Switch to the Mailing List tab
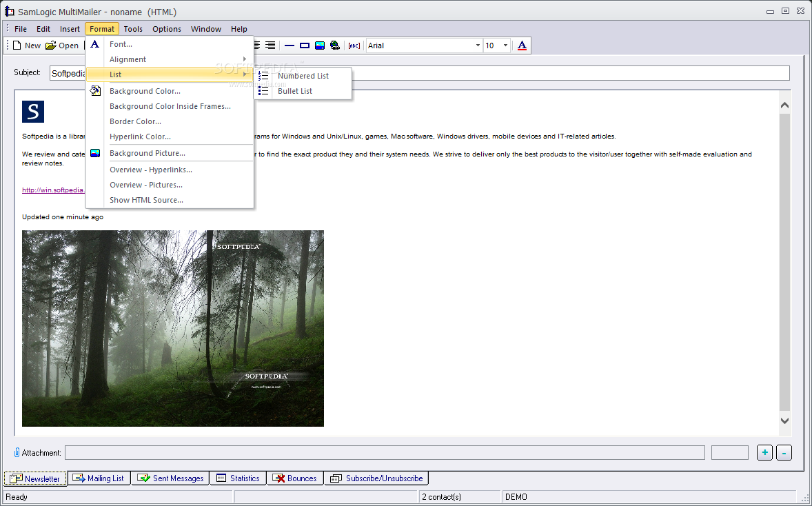Viewport: 812px width, 506px height. tap(99, 478)
